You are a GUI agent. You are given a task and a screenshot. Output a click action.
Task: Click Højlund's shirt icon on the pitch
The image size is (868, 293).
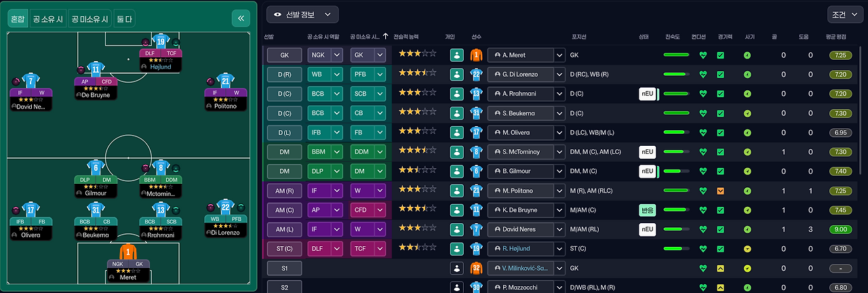point(161,41)
